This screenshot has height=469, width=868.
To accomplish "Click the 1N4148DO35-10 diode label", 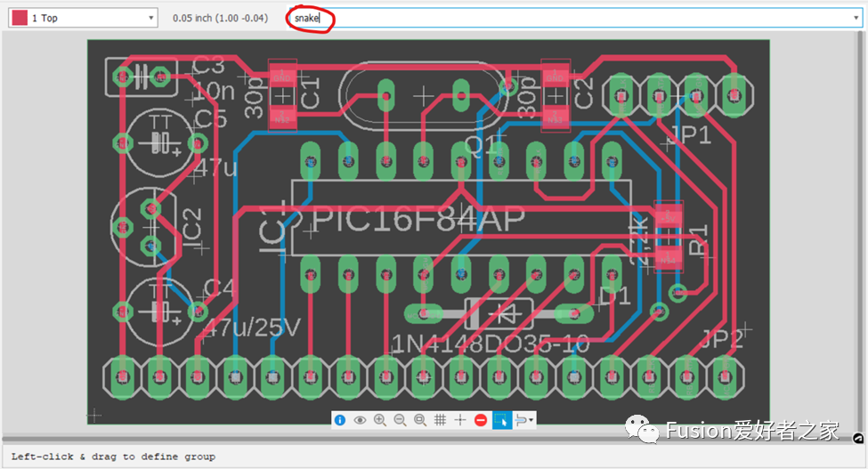I will click(491, 344).
